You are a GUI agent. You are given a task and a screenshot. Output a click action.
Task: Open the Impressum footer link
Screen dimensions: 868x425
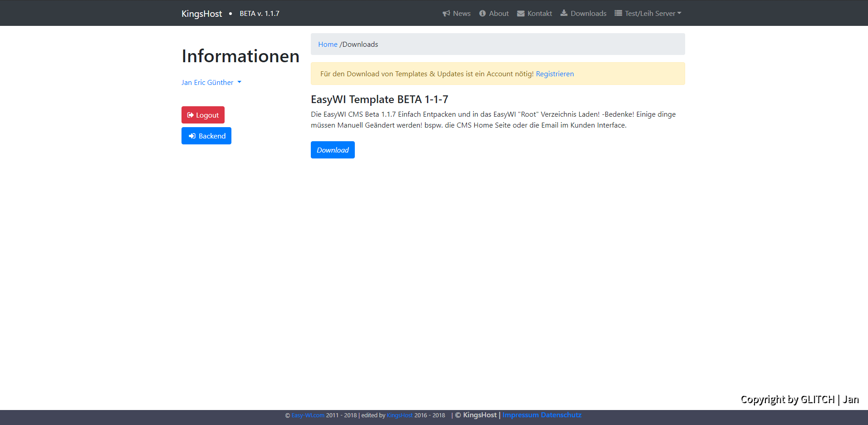coord(520,415)
